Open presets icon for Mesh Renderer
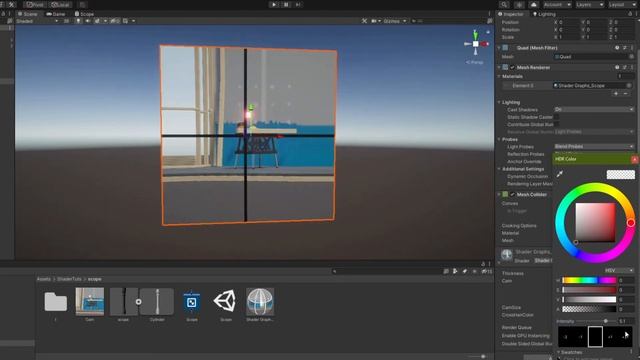 [x=624, y=67]
